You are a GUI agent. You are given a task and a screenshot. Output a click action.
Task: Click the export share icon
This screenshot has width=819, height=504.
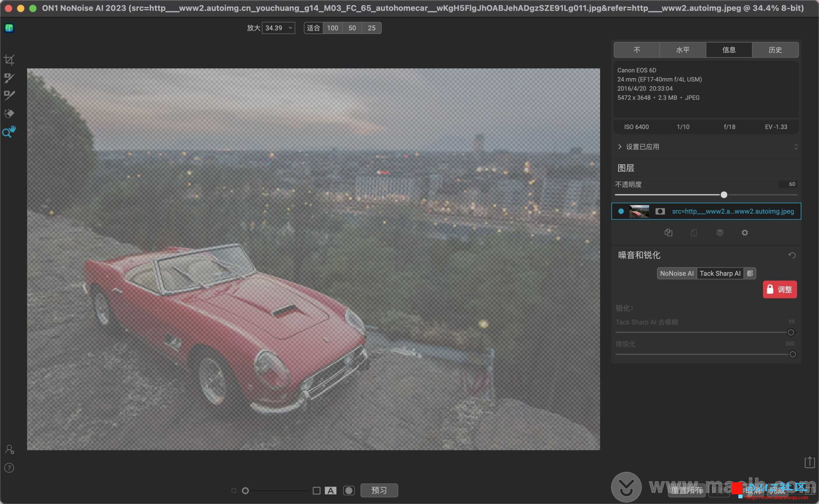(x=809, y=462)
